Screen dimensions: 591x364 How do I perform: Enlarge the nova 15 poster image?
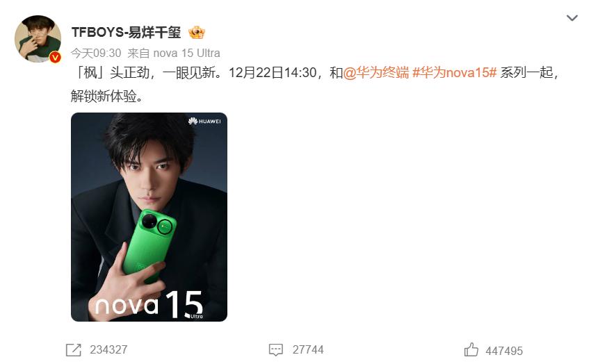149,217
